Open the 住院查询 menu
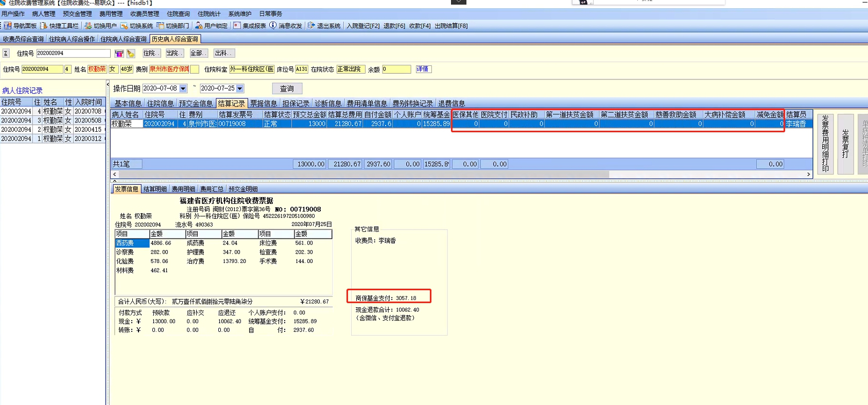This screenshot has height=405, width=868. 179,14
